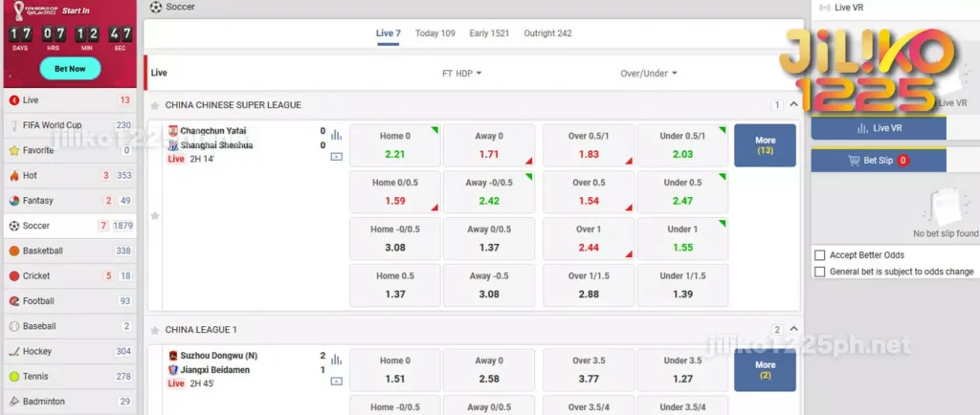The image size is (980, 415).
Task: Click More (2) for Suzhou Dongwu match
Action: click(765, 370)
